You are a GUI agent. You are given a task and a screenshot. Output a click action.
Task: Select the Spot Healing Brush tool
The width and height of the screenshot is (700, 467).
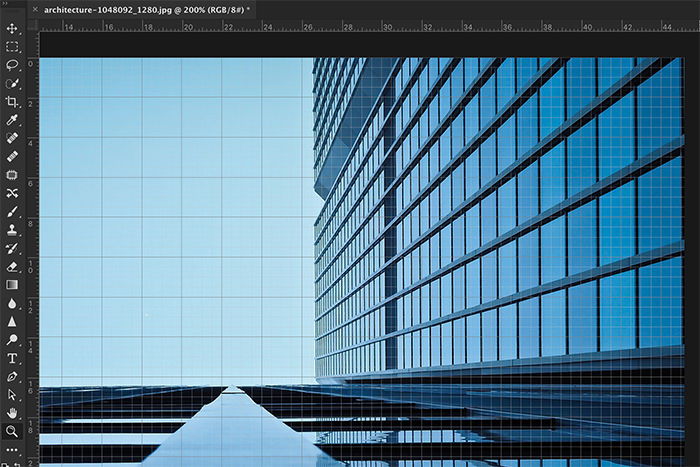coord(12,138)
